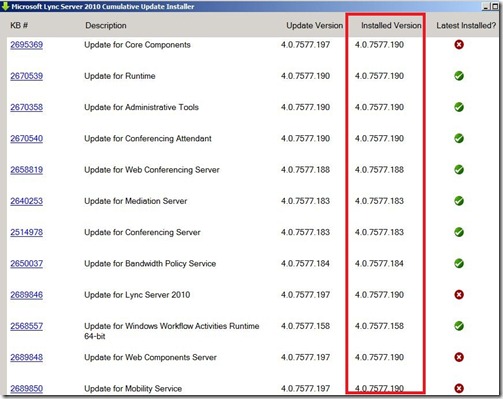Open KB article 2568557 link
Viewport: 503px width, 399px height.
26,326
